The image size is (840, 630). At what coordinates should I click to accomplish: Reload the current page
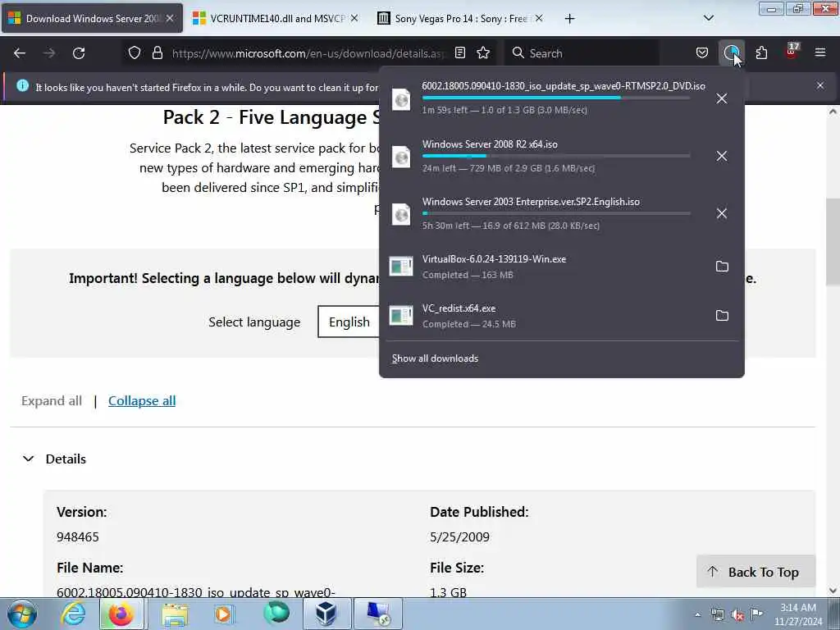(79, 53)
